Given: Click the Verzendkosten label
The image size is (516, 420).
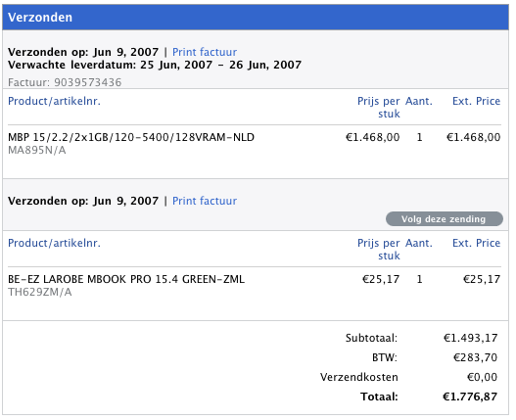Looking at the screenshot, I should [x=359, y=377].
